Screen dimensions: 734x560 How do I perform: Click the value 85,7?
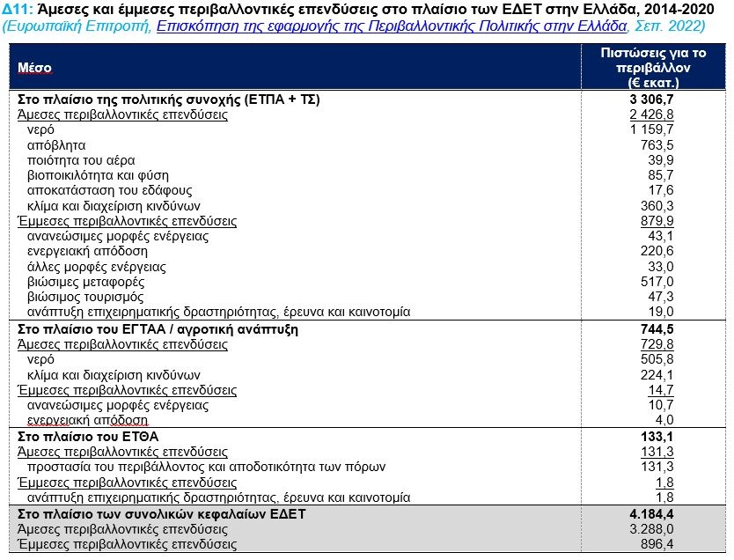point(661,175)
